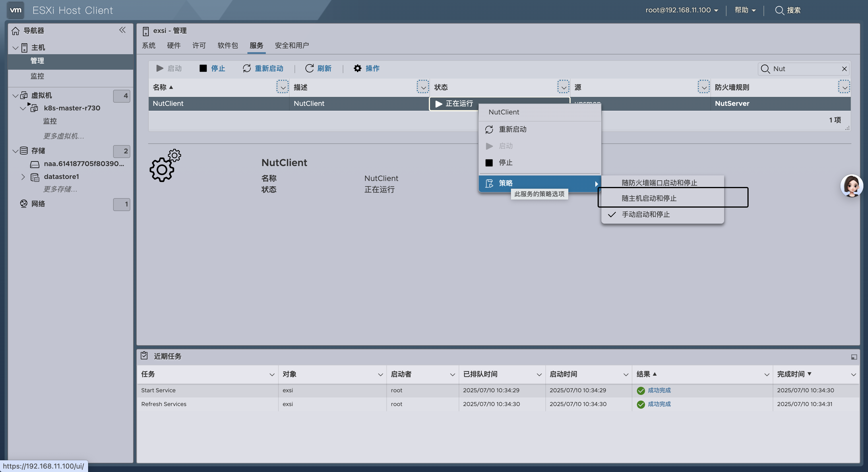Click the refresh arrow icon for 刷新
The image size is (868, 472).
pyautogui.click(x=309, y=68)
